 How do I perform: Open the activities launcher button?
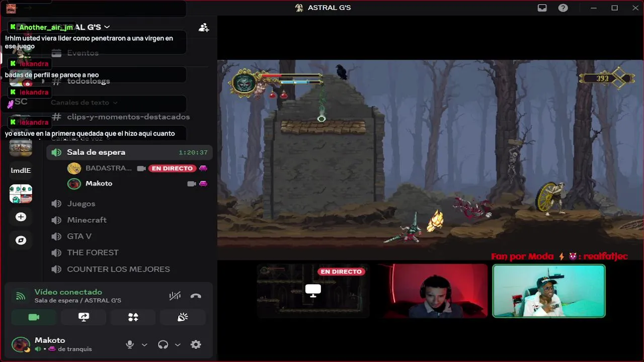[133, 317]
